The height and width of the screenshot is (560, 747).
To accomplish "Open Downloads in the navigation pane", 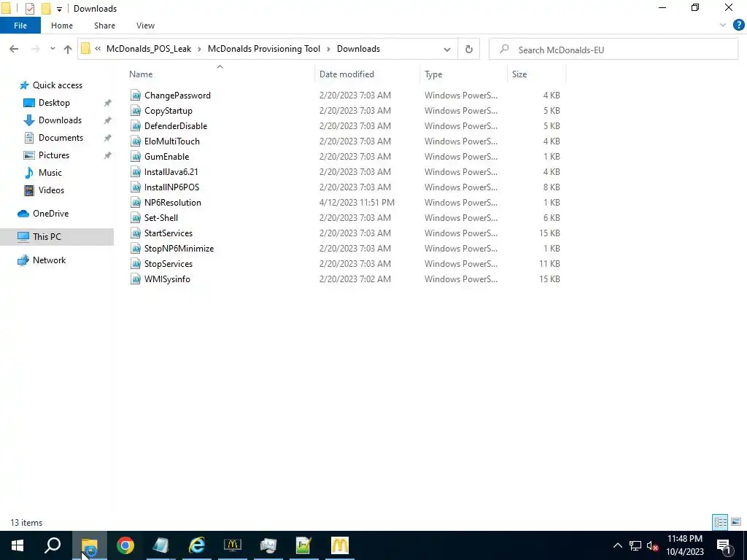I will [x=60, y=120].
